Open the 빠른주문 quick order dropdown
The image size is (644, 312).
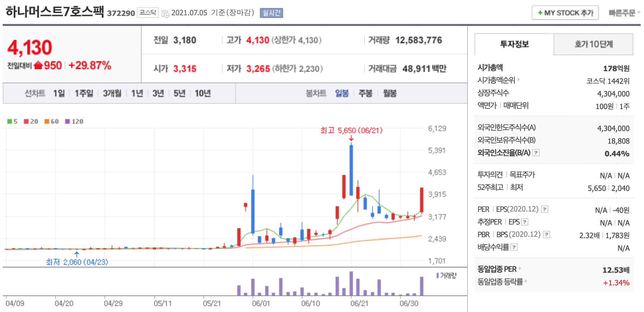[624, 13]
